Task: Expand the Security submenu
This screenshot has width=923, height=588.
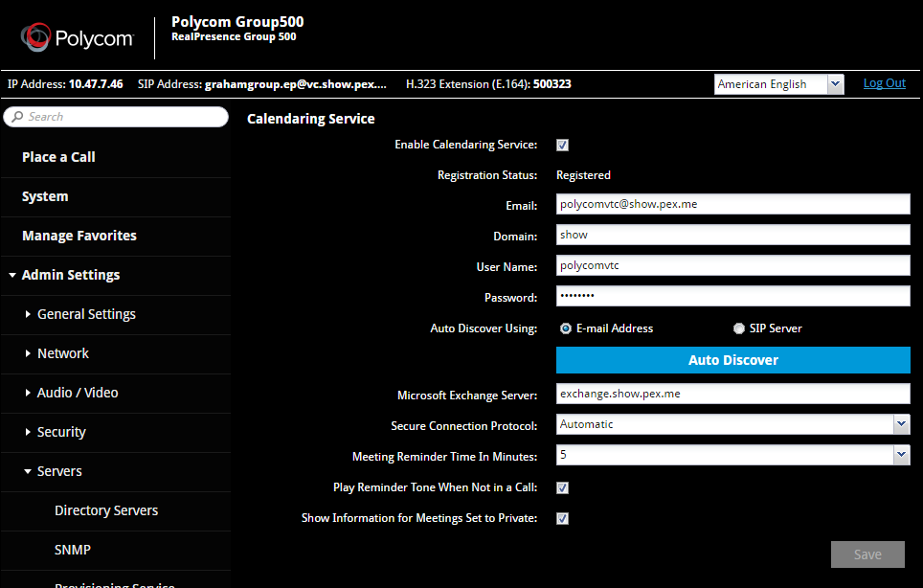Action: [x=28, y=432]
